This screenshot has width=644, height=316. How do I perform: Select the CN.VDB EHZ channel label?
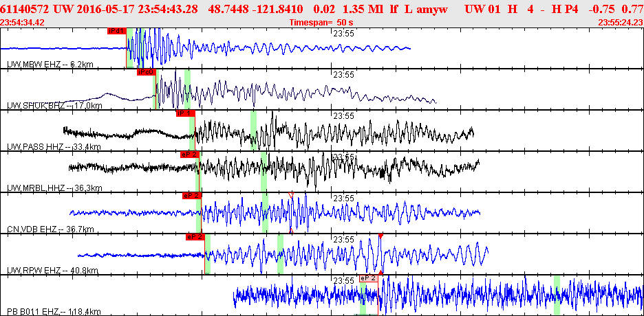point(51,229)
